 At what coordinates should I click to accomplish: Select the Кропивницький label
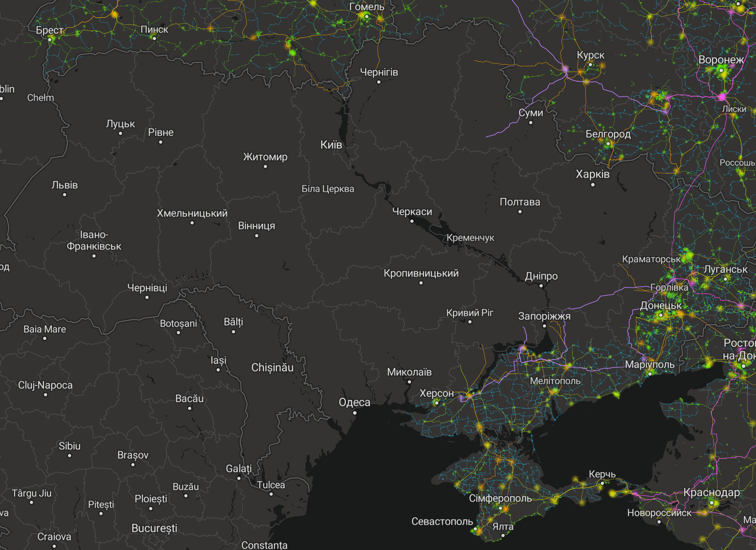pos(421,273)
